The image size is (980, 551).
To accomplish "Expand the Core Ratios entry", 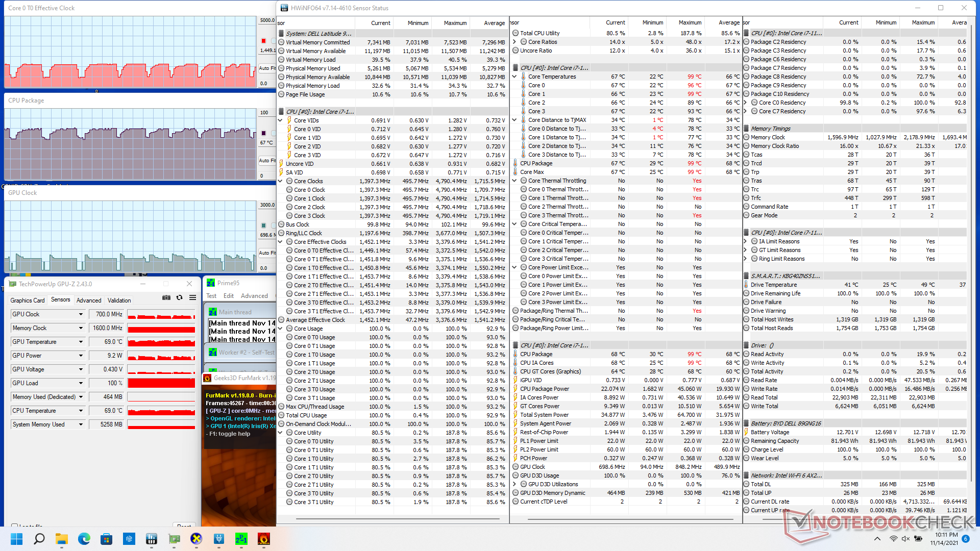I will coord(514,42).
